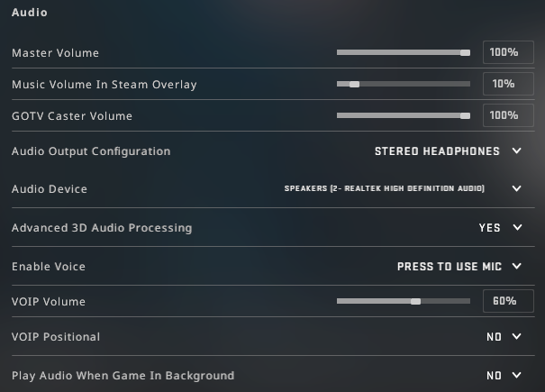The height and width of the screenshot is (392, 545).
Task: Open the Press To Use Mic dropdown
Action: pyautogui.click(x=449, y=267)
